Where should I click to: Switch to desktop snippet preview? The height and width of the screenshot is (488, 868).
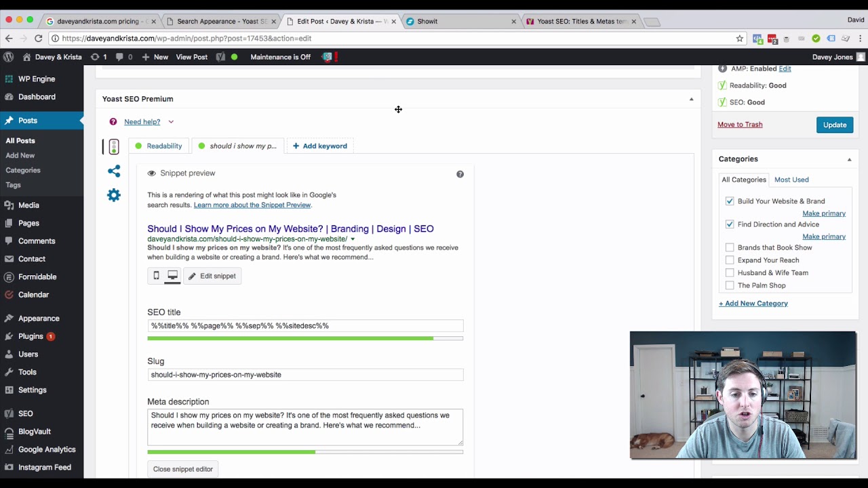click(172, 276)
